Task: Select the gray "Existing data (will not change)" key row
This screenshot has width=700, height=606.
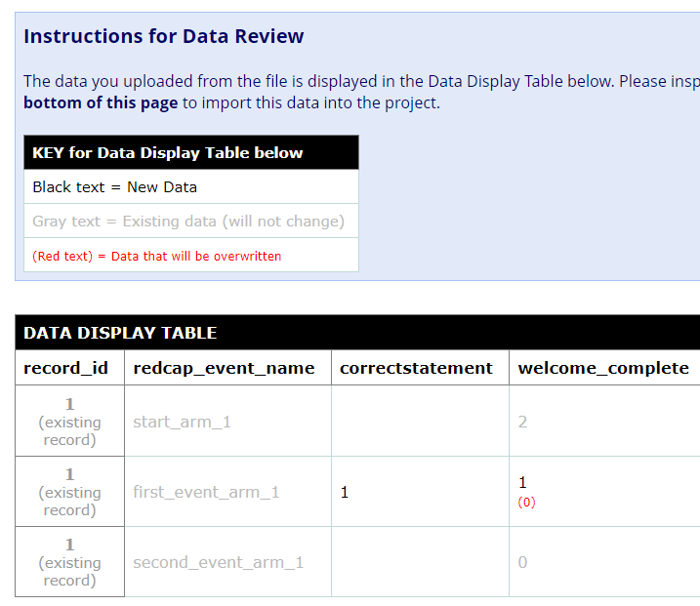Action: (x=188, y=221)
